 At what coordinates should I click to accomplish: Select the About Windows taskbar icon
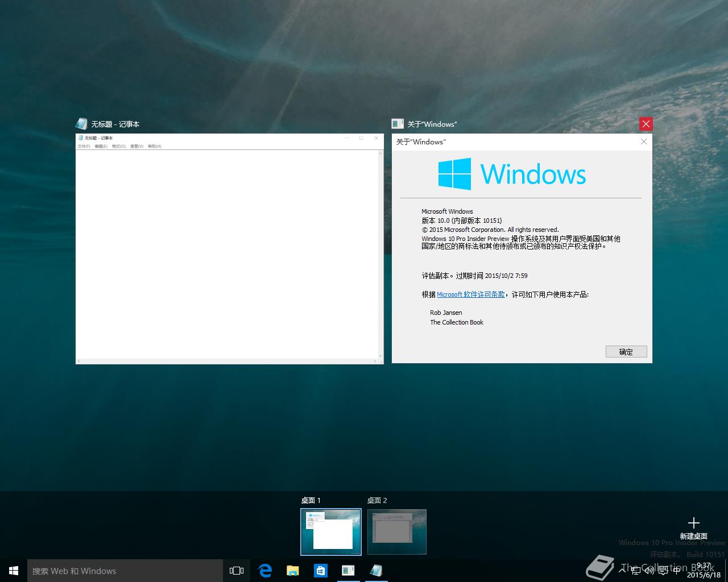(348, 571)
